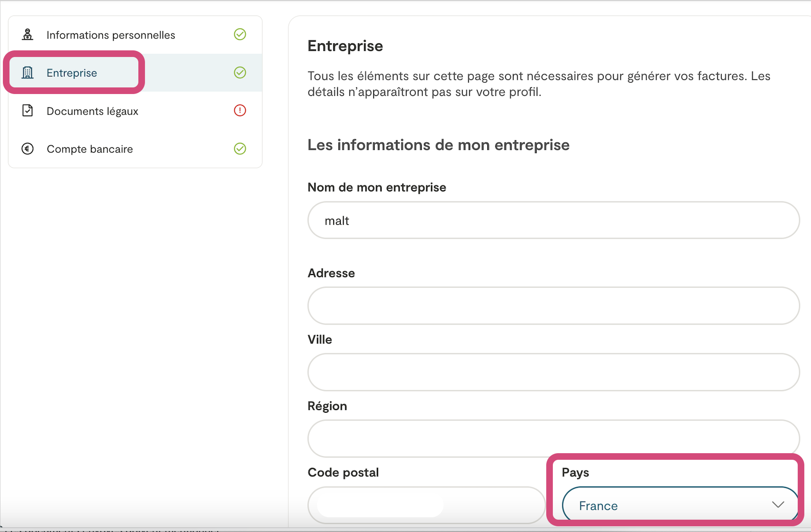Click the green checkmark on Entreprise row
Viewport: 811px width, 532px height.
(240, 72)
